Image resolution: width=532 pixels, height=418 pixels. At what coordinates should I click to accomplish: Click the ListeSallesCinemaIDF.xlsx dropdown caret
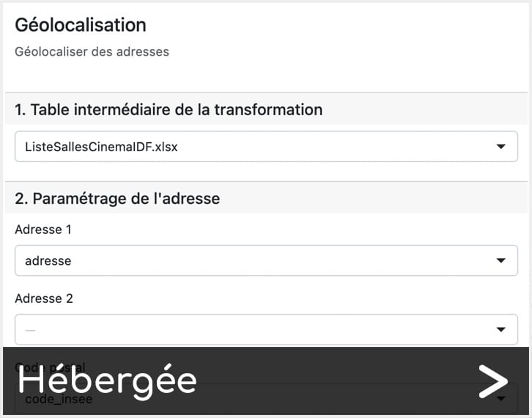(501, 147)
